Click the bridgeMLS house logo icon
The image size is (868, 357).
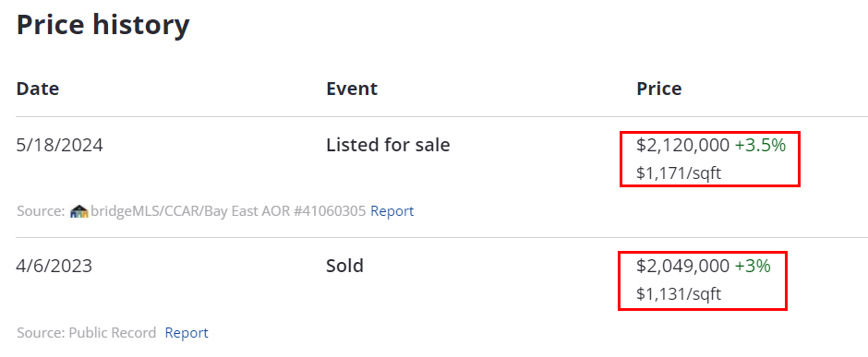click(79, 210)
